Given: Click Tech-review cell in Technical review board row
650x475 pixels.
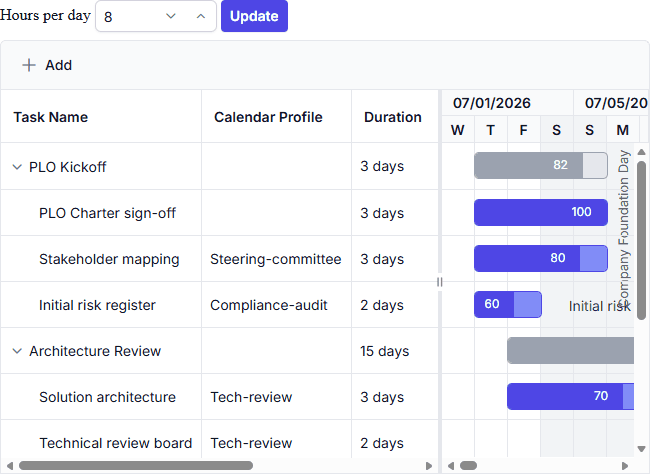Looking at the screenshot, I should point(276,441).
